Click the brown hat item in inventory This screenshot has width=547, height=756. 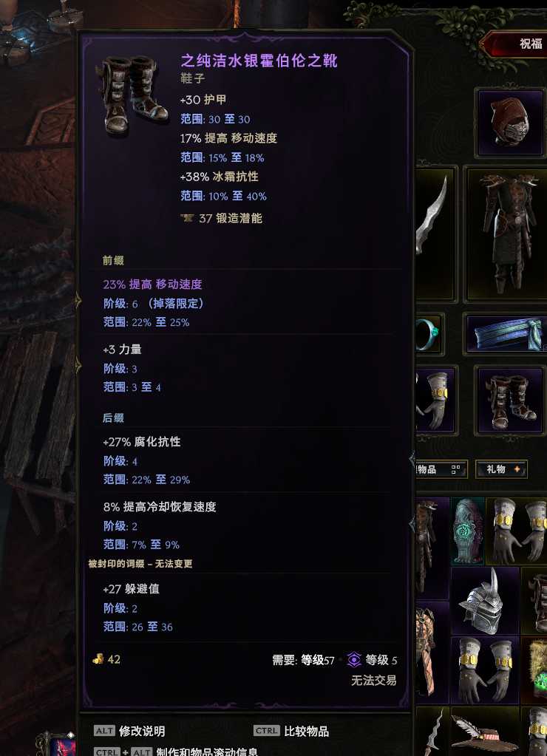pyautogui.click(x=485, y=732)
